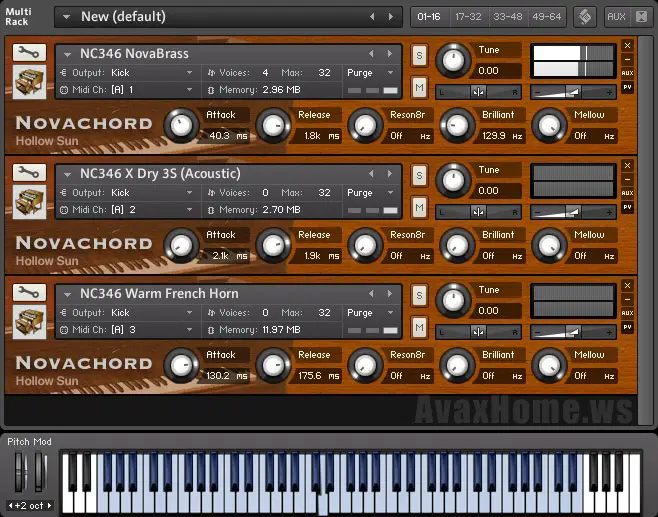
Task: Go to next X Dry 3S preset arrow
Action: pyautogui.click(x=390, y=174)
